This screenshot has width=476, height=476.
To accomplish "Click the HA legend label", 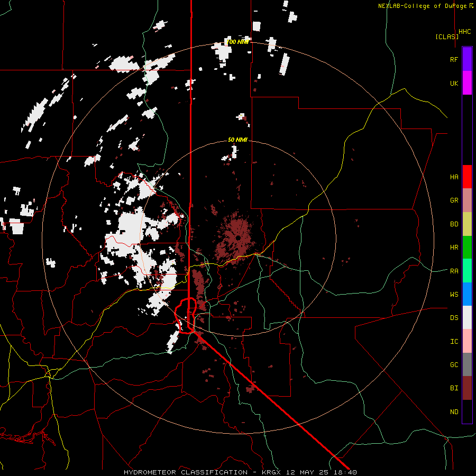I will point(454,177).
